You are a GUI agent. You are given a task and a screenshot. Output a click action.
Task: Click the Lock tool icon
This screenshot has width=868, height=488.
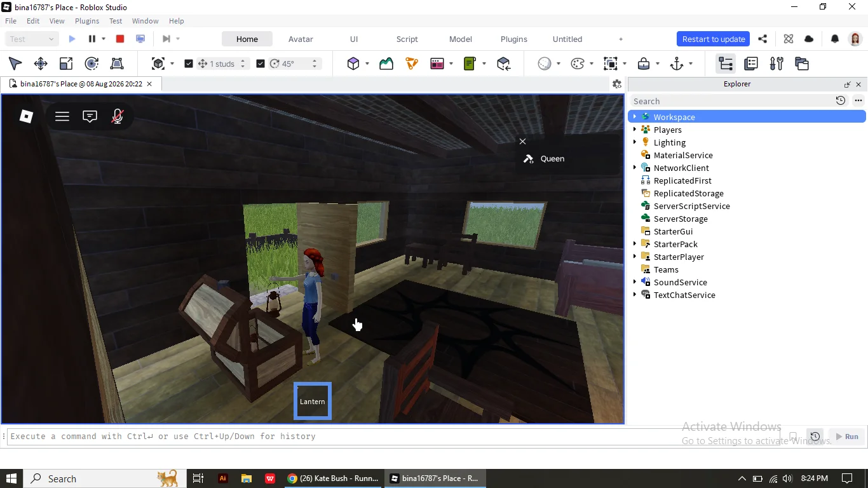click(644, 64)
